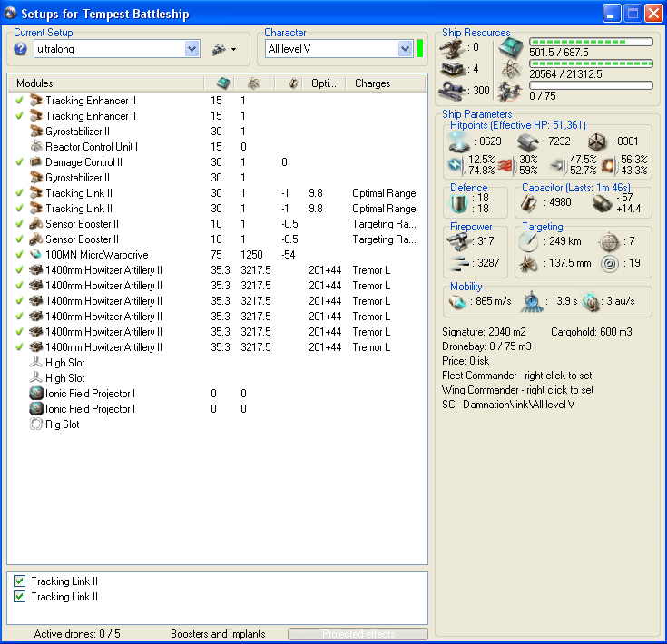Viewport: 667px width, 644px height.
Task: Click the green character status indicator
Action: (x=420, y=49)
